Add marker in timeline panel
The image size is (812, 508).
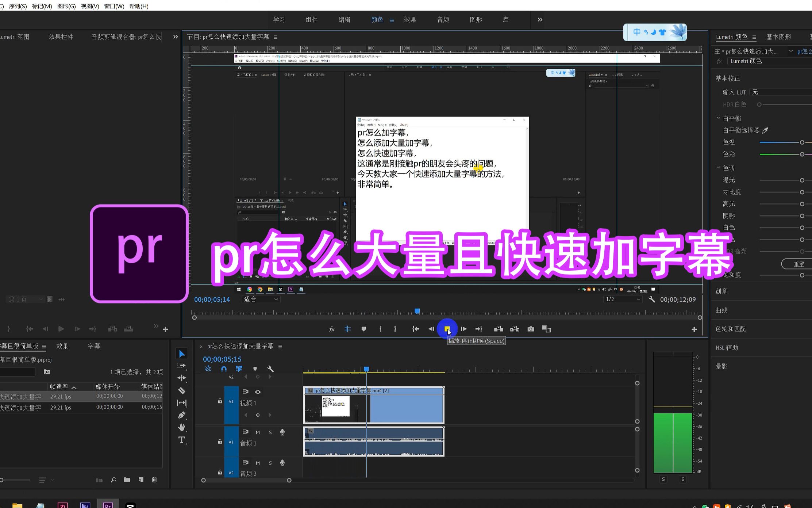point(255,369)
